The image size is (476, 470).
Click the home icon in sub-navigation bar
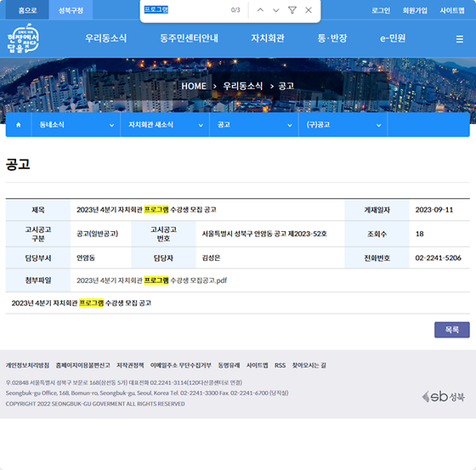click(18, 125)
